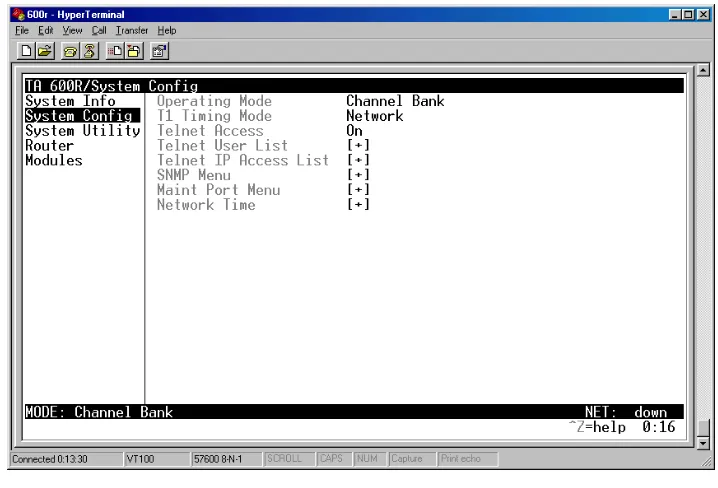
Task: Click the MODE: Channel Bank status text
Action: [99, 412]
